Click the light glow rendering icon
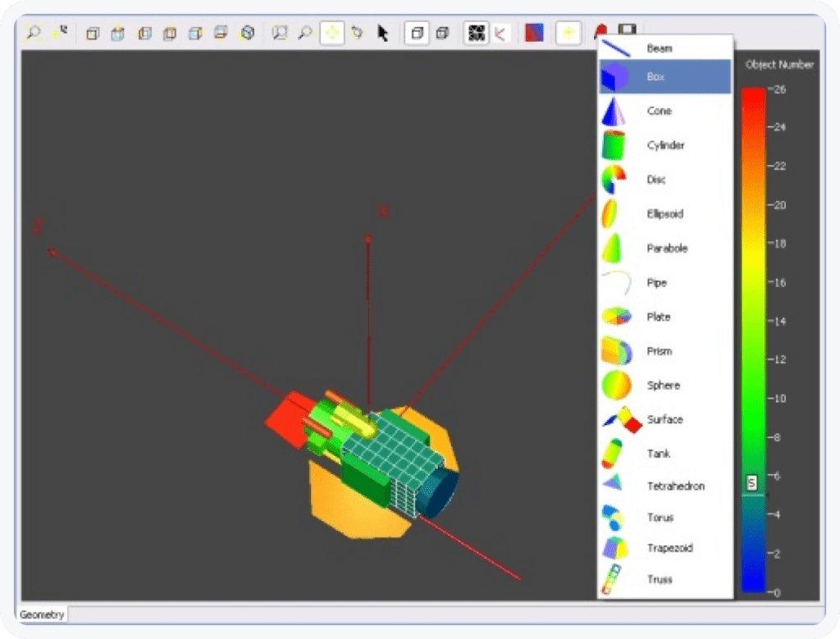This screenshot has width=840, height=639. (568, 33)
